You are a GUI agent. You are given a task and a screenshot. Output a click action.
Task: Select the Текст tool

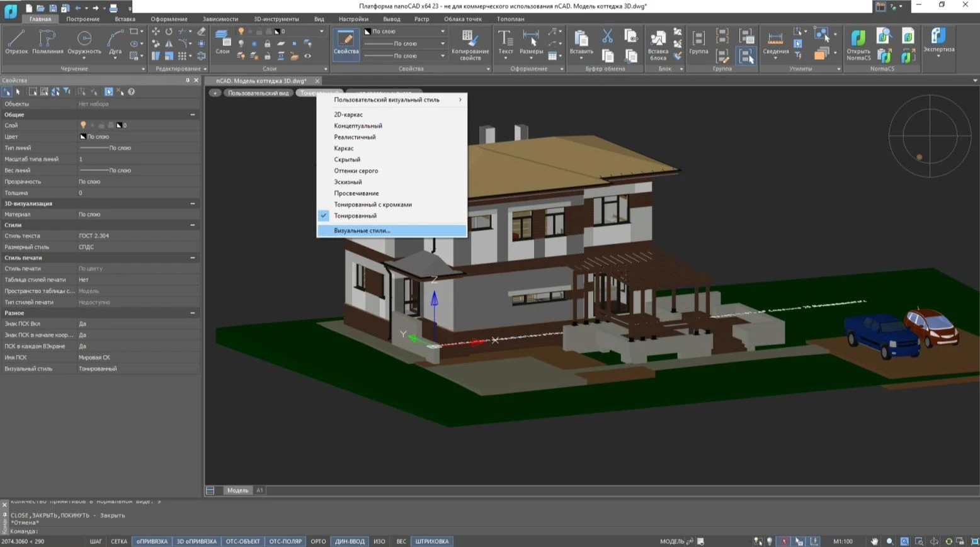(x=505, y=42)
